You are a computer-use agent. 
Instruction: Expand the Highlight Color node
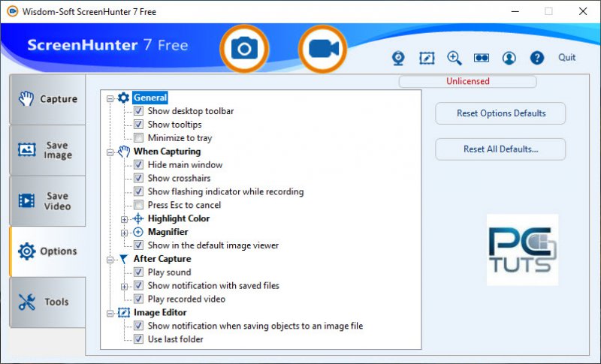pyautogui.click(x=124, y=219)
